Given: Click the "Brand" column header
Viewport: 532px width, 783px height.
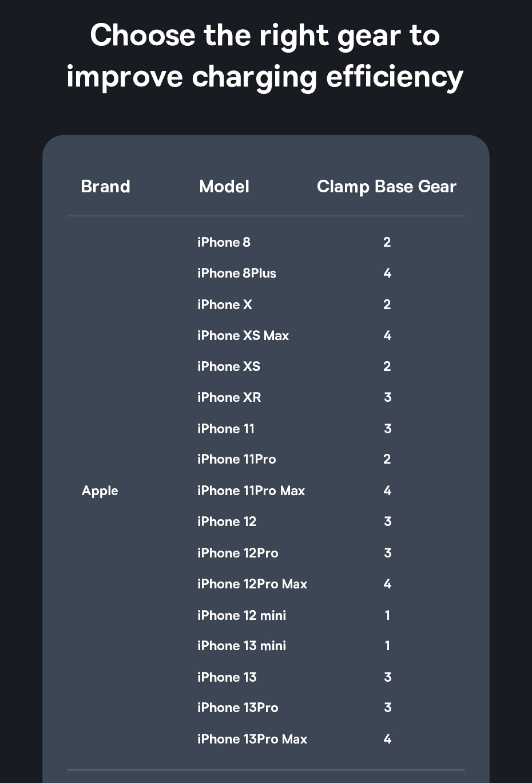Looking at the screenshot, I should [x=105, y=187].
